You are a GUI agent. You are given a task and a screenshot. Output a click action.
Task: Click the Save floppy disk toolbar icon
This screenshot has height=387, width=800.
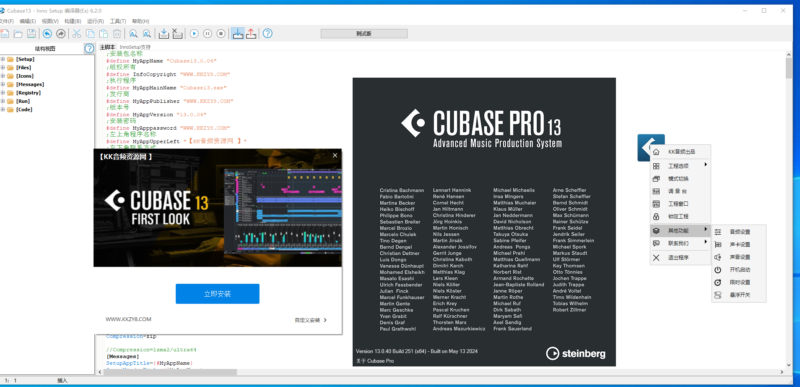tap(32, 34)
